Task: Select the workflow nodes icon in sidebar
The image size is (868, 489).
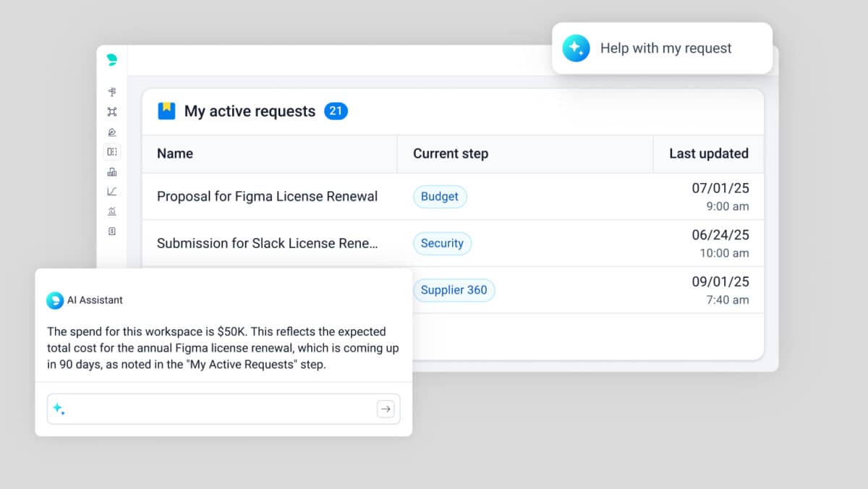Action: [112, 111]
